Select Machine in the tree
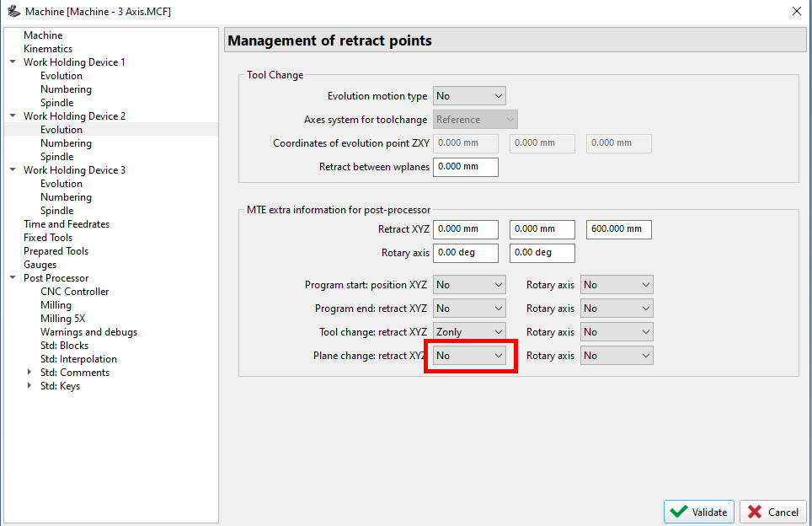The height and width of the screenshot is (526, 812). [x=43, y=35]
